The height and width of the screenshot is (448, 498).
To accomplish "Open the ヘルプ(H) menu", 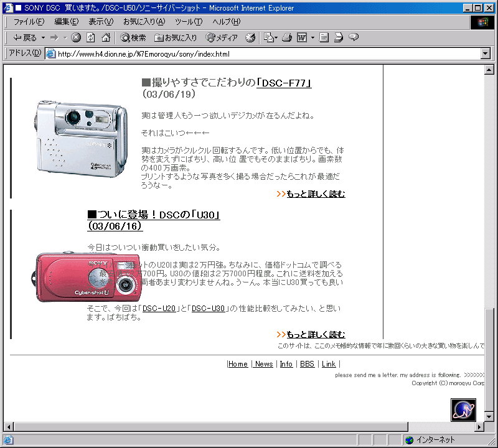I will [x=227, y=22].
